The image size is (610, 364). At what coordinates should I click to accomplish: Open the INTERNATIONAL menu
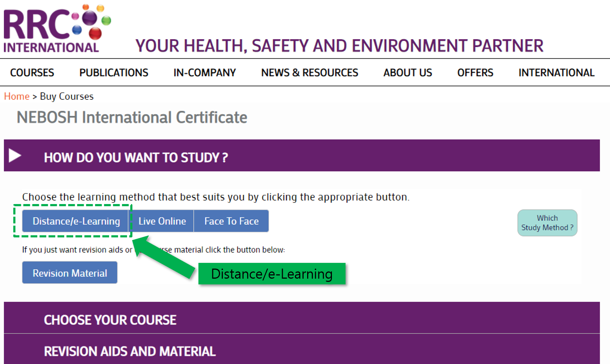point(557,72)
